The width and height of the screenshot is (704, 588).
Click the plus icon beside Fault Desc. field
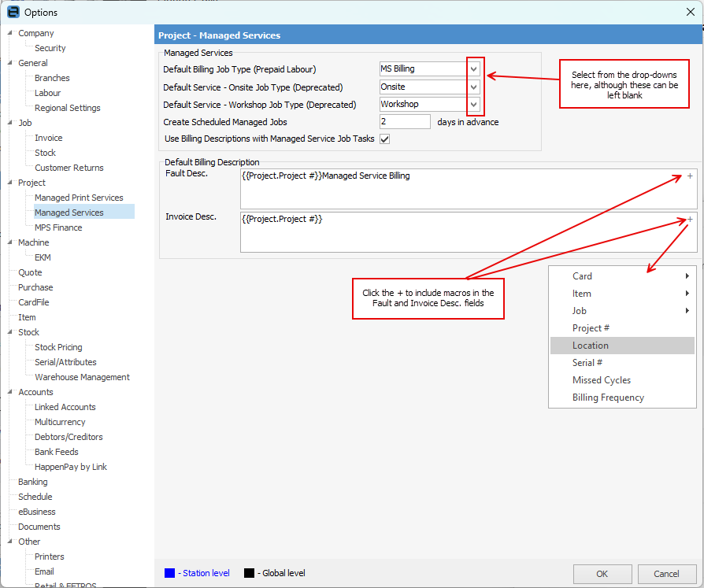tap(690, 176)
